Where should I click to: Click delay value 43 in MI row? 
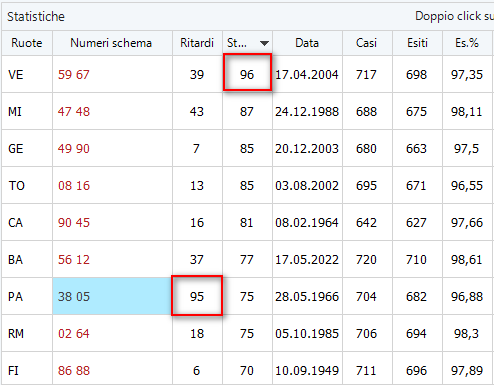(197, 111)
